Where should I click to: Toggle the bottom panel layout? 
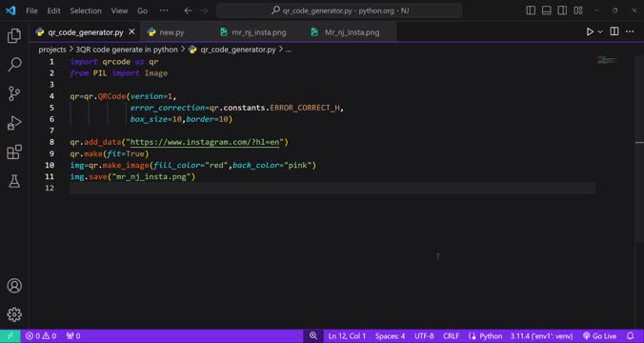[546, 10]
